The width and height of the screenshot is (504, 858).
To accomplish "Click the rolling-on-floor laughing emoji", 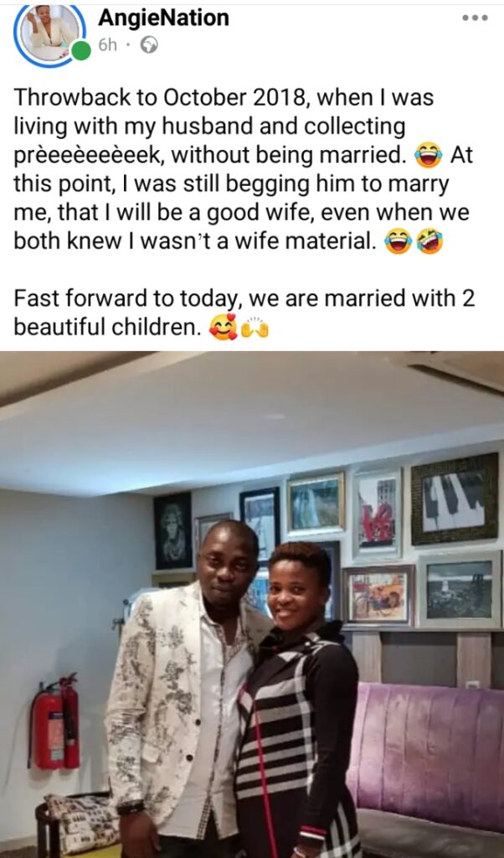I will point(429,242).
